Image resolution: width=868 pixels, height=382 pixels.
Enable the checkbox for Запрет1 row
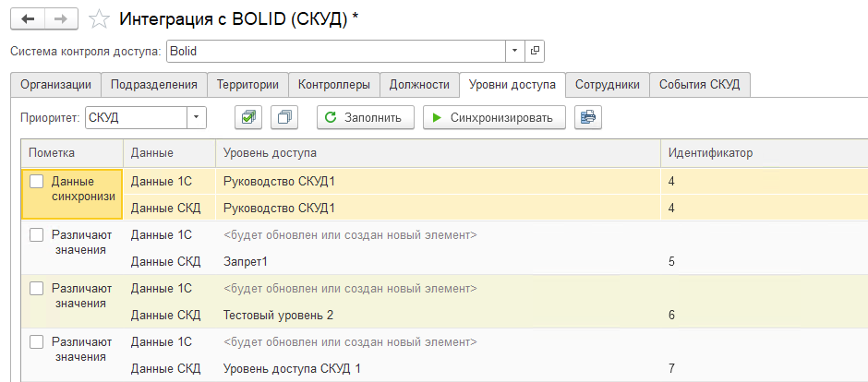tap(36, 235)
